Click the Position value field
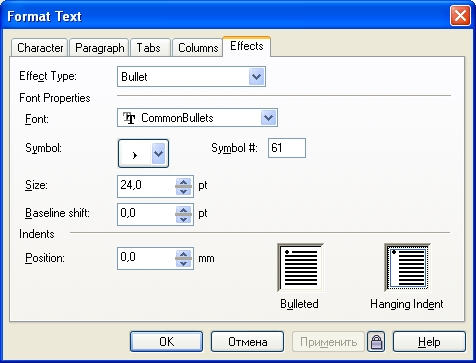This screenshot has height=363, width=476. tap(146, 258)
